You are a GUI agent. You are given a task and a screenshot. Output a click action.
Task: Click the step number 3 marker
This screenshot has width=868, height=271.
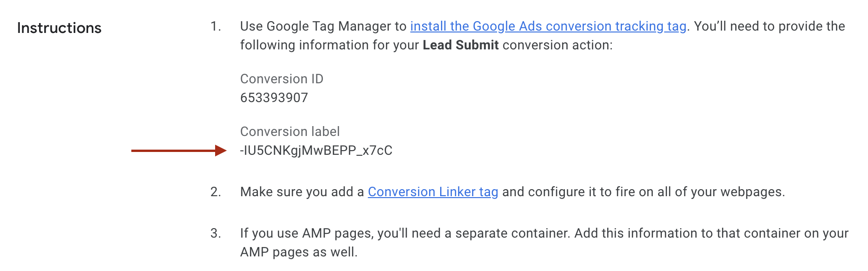pos(216,233)
